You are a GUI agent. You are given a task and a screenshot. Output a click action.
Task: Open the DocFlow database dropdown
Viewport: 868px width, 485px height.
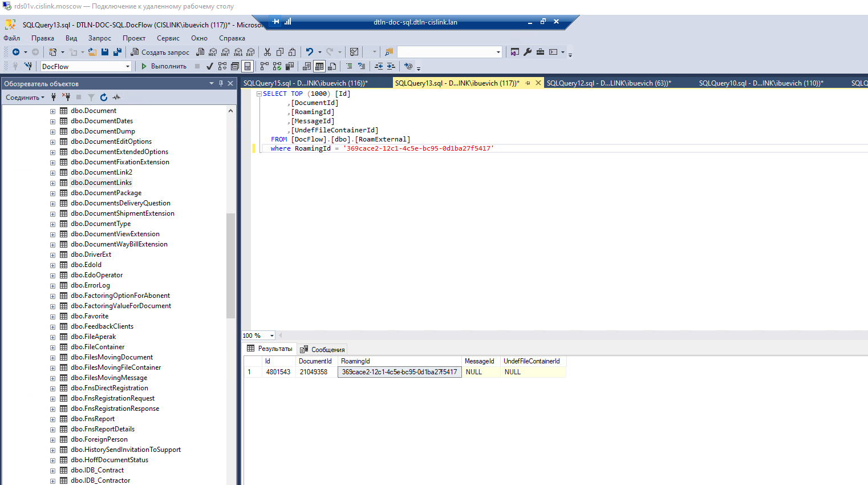coord(128,66)
